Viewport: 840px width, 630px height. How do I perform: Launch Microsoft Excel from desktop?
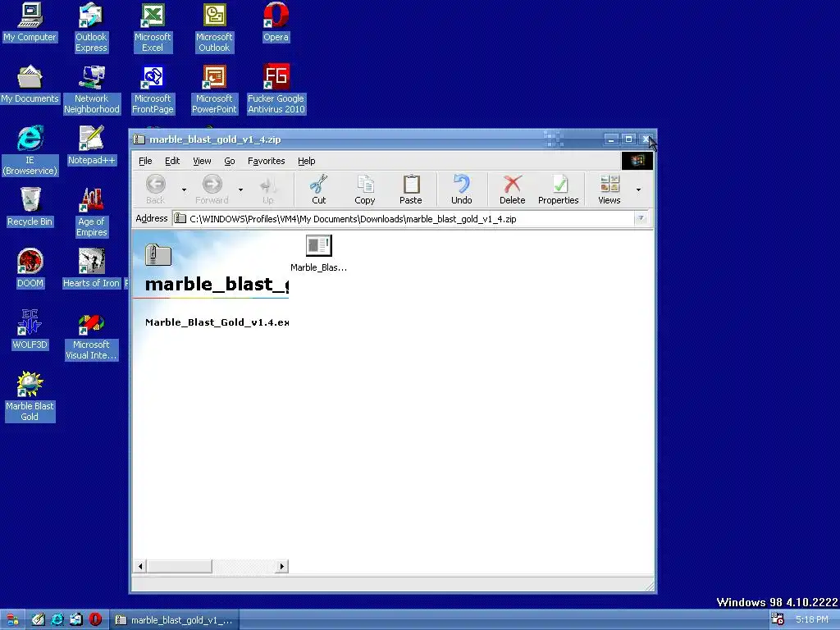point(153,27)
